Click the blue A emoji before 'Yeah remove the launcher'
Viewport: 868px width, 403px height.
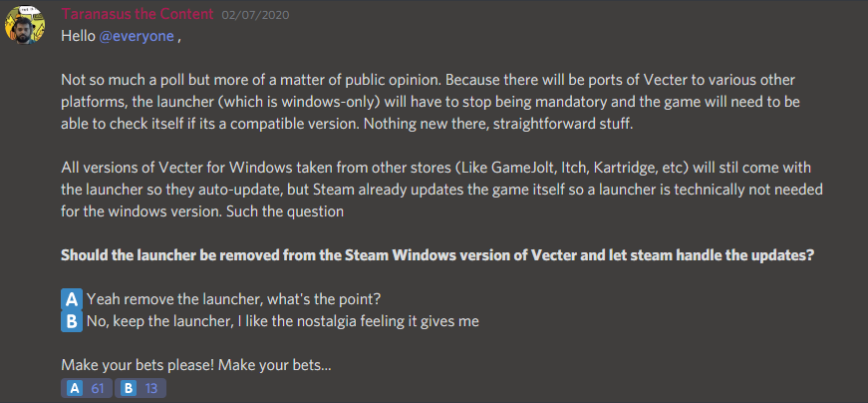click(x=72, y=299)
